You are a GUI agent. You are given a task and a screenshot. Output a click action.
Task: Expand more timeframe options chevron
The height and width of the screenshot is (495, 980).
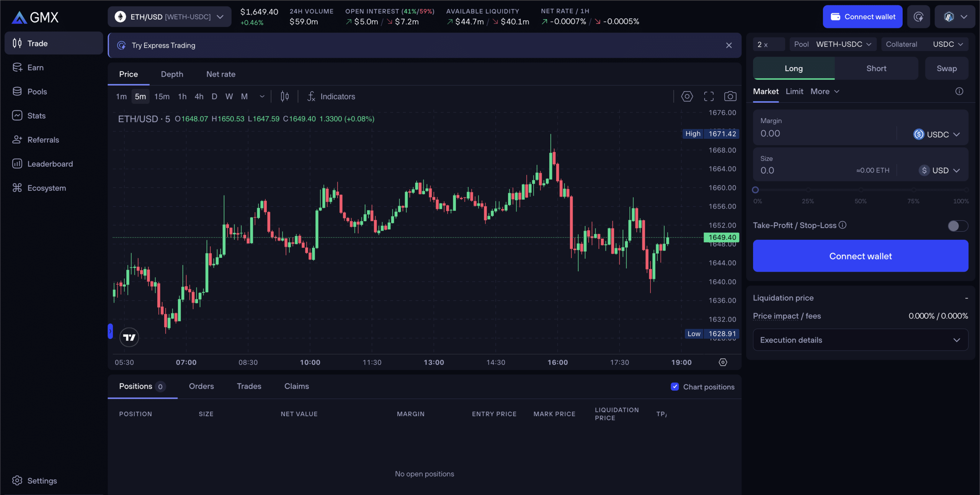pos(262,97)
